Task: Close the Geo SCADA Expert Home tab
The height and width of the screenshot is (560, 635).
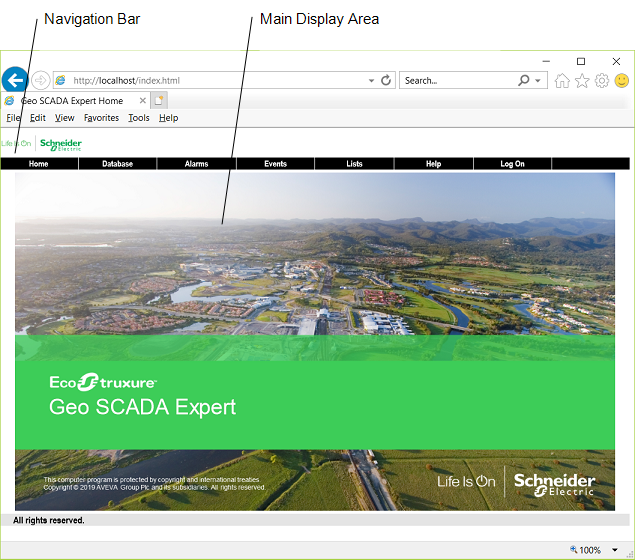Action: click(142, 100)
